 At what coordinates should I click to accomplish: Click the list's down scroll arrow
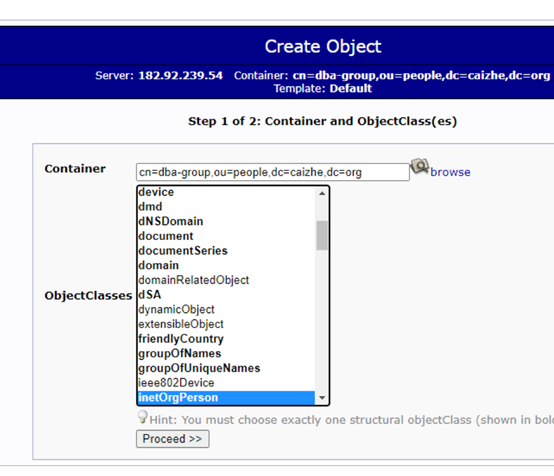tap(322, 398)
